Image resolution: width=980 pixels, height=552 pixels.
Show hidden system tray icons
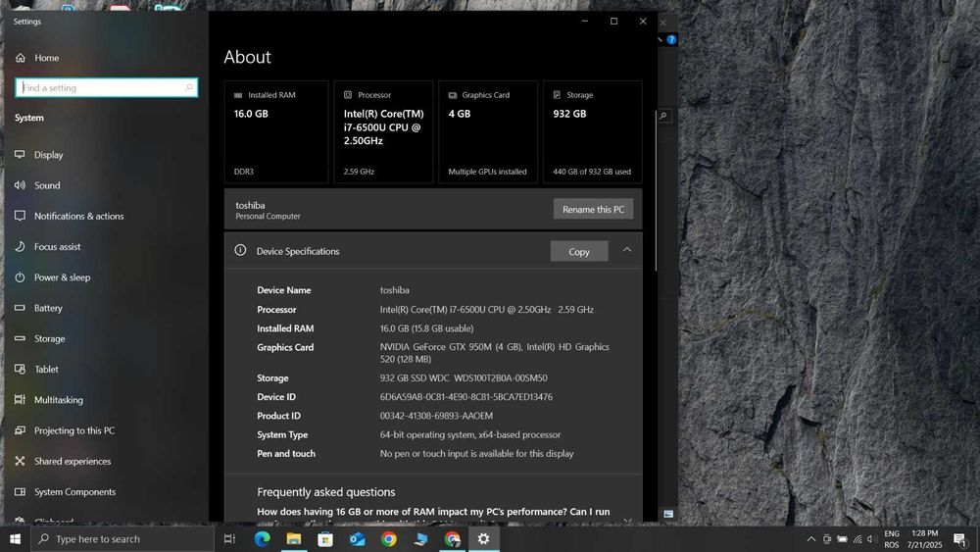pyautogui.click(x=810, y=539)
